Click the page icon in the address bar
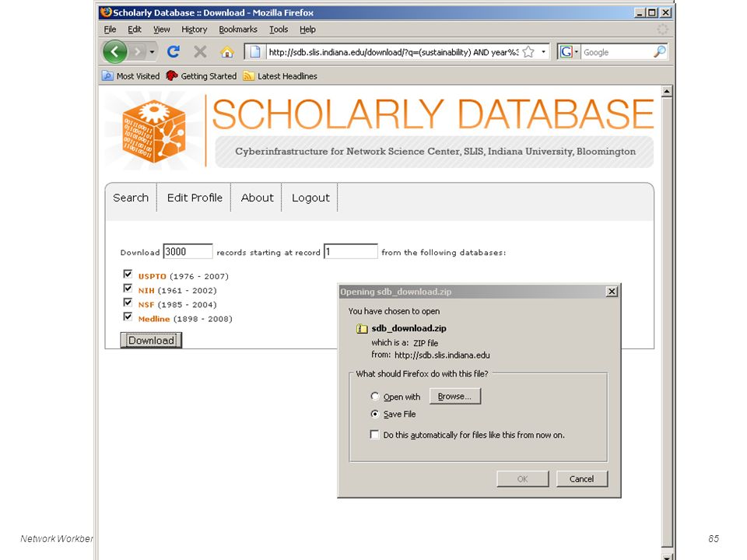 click(x=255, y=51)
